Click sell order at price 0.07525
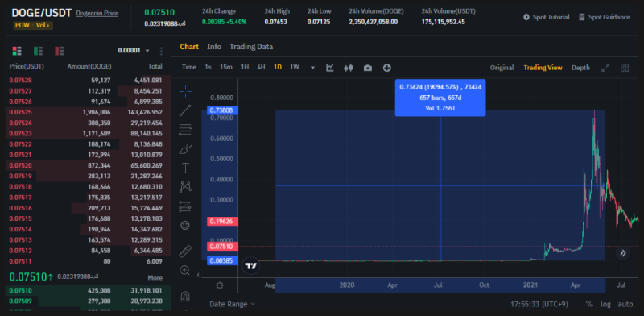Viewport: 644px width, 316px height. coord(88,112)
